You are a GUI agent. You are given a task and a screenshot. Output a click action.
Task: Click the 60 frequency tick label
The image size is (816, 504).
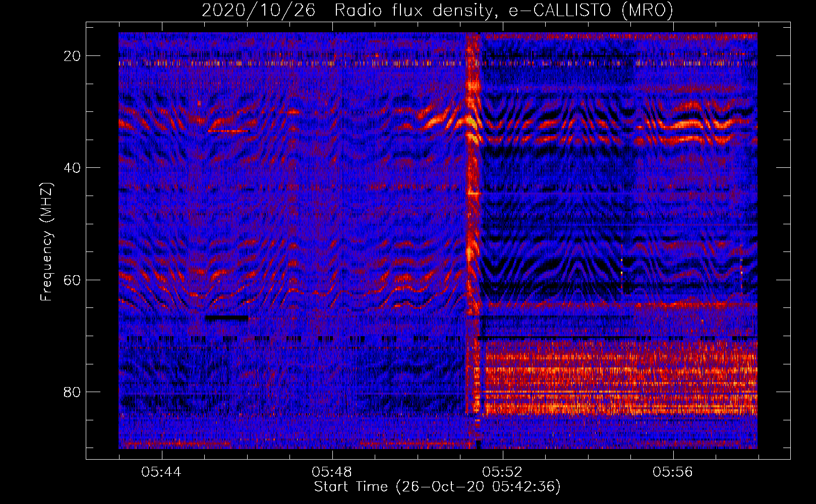(73, 280)
